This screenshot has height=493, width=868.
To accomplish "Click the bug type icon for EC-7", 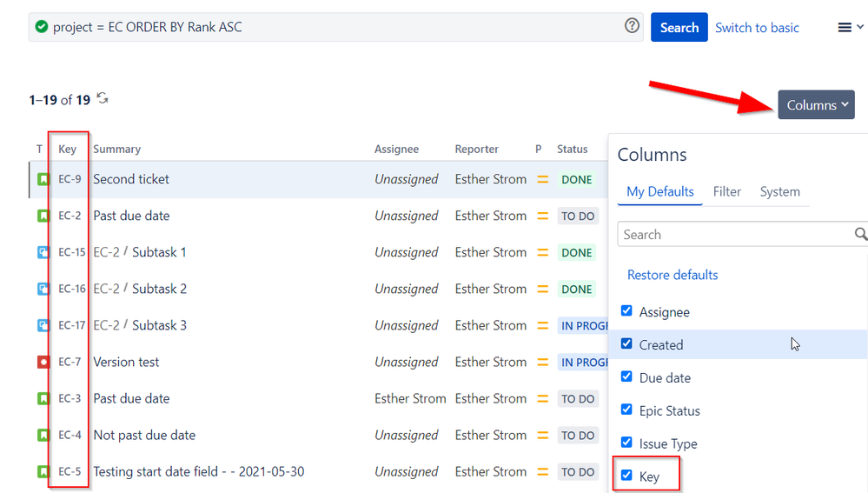I will pos(43,363).
